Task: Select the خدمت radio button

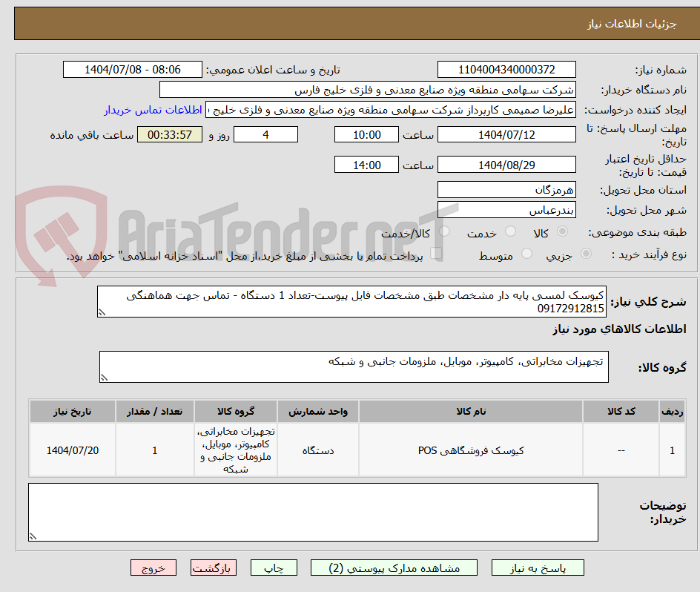Action: pos(510,231)
